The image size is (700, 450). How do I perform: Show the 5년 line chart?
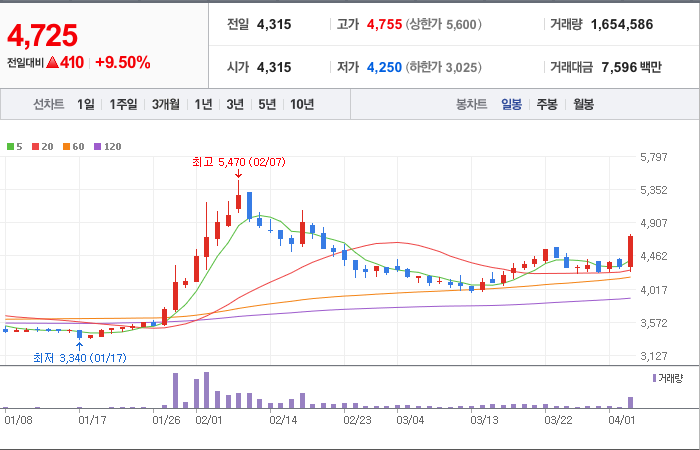(x=267, y=104)
